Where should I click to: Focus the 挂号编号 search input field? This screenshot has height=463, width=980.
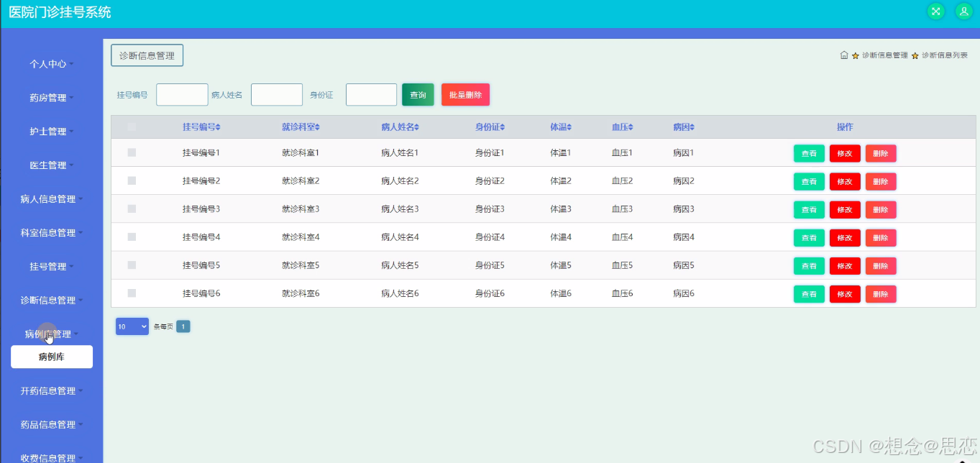coord(182,95)
